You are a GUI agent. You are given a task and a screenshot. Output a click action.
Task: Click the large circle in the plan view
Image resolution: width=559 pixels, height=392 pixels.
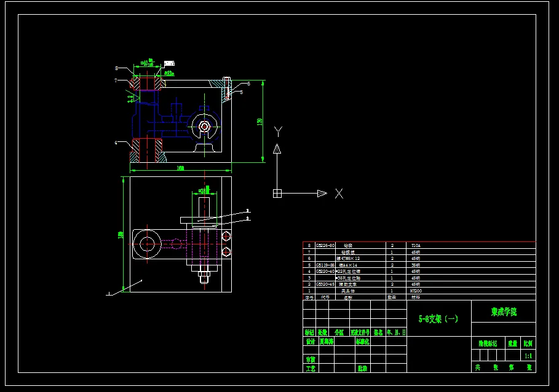[x=147, y=245]
